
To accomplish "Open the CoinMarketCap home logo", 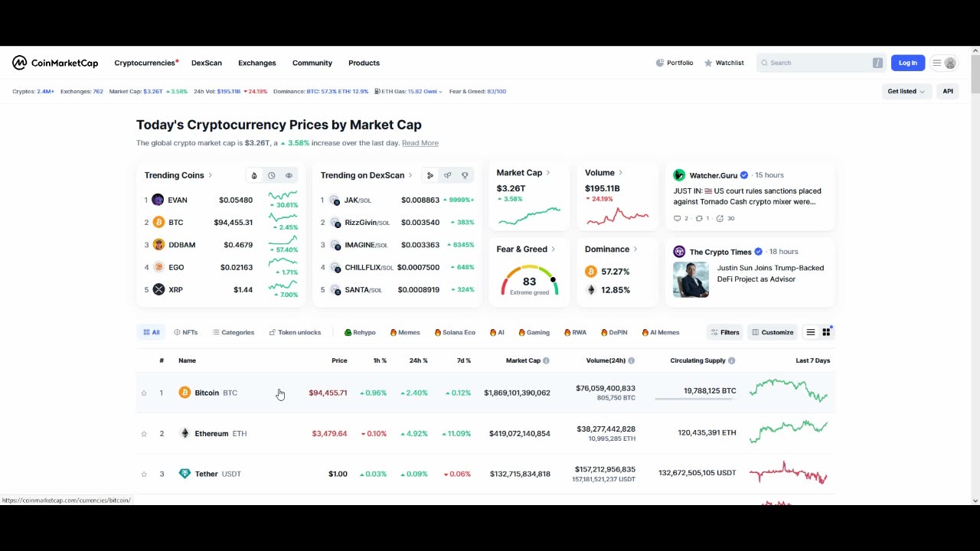I will [55, 63].
